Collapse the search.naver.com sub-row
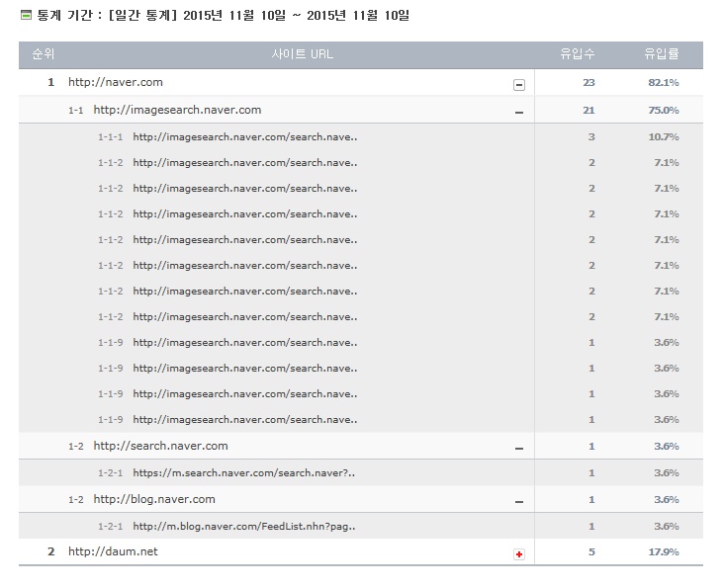 tap(518, 449)
